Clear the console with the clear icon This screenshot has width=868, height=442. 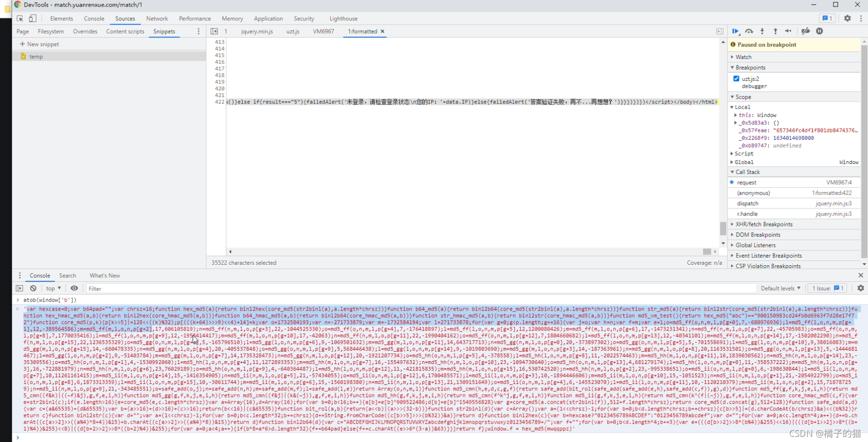click(x=33, y=288)
